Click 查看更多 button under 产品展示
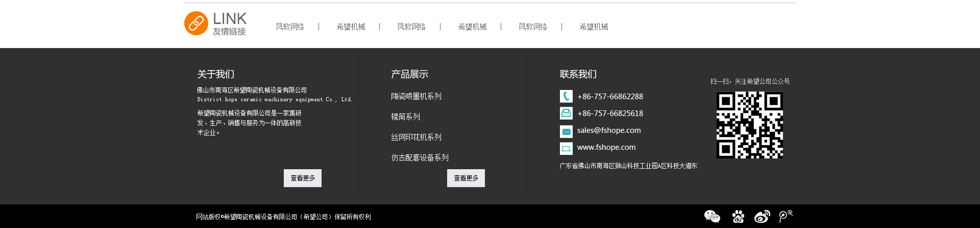 (x=466, y=178)
